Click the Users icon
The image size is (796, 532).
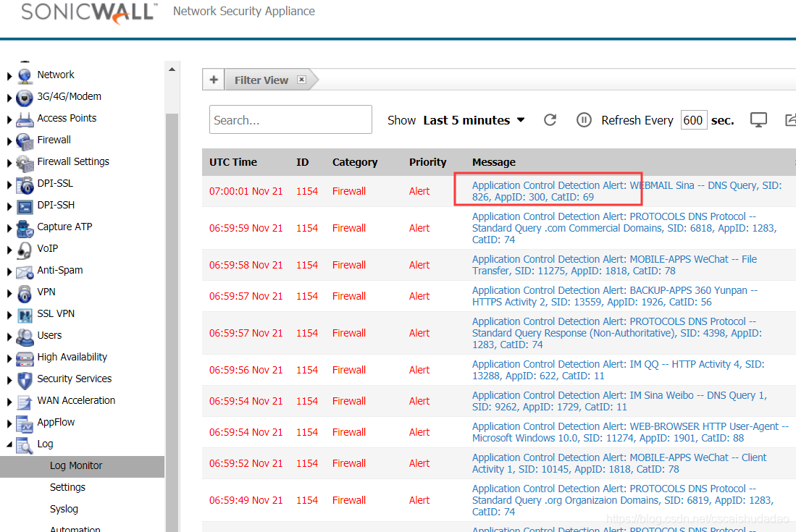(25, 337)
